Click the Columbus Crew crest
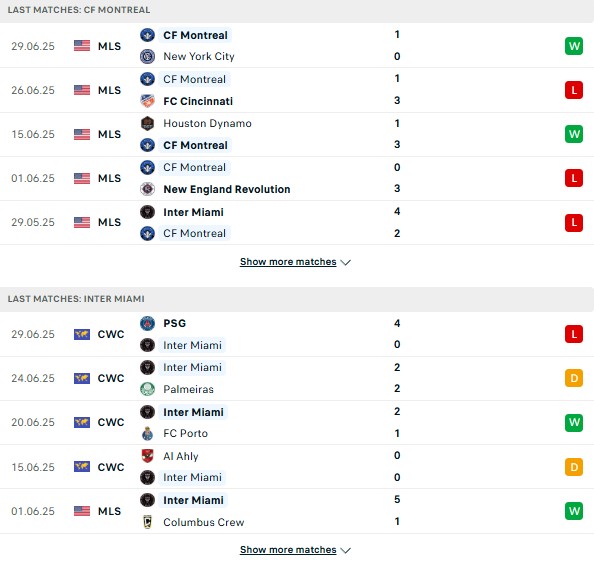The image size is (594, 564). 147,522
